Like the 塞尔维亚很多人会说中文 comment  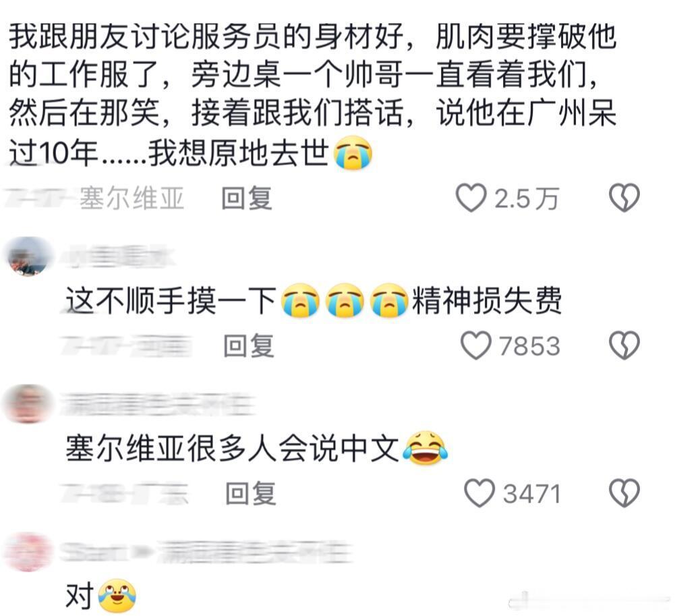479,493
